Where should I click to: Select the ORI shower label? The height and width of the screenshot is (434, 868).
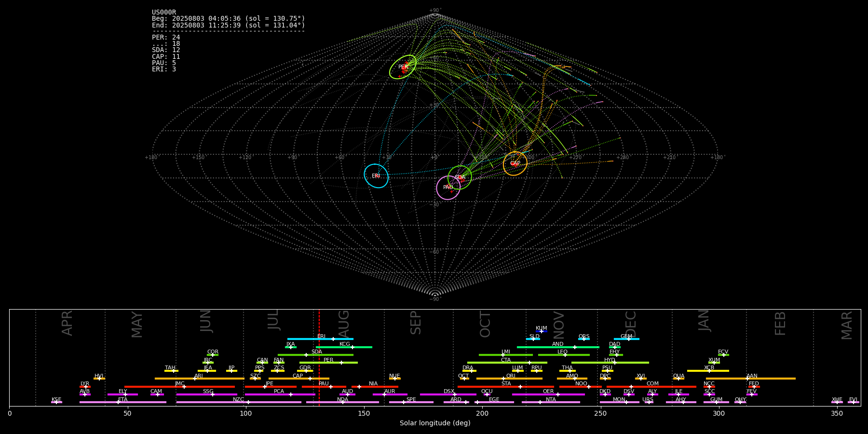(x=511, y=376)
